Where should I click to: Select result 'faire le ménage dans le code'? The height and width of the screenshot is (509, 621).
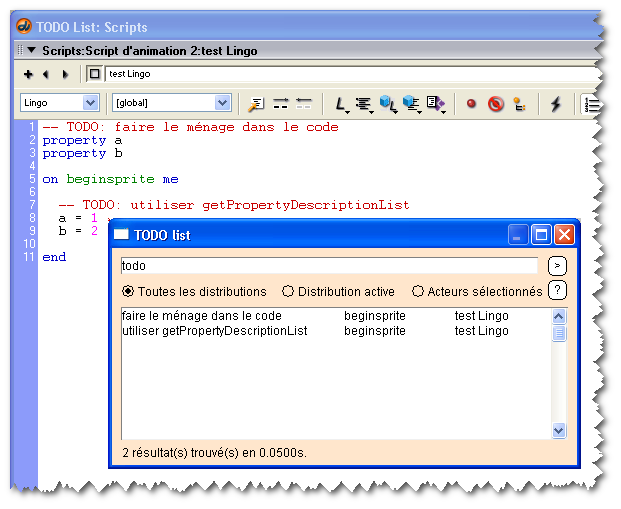202,316
